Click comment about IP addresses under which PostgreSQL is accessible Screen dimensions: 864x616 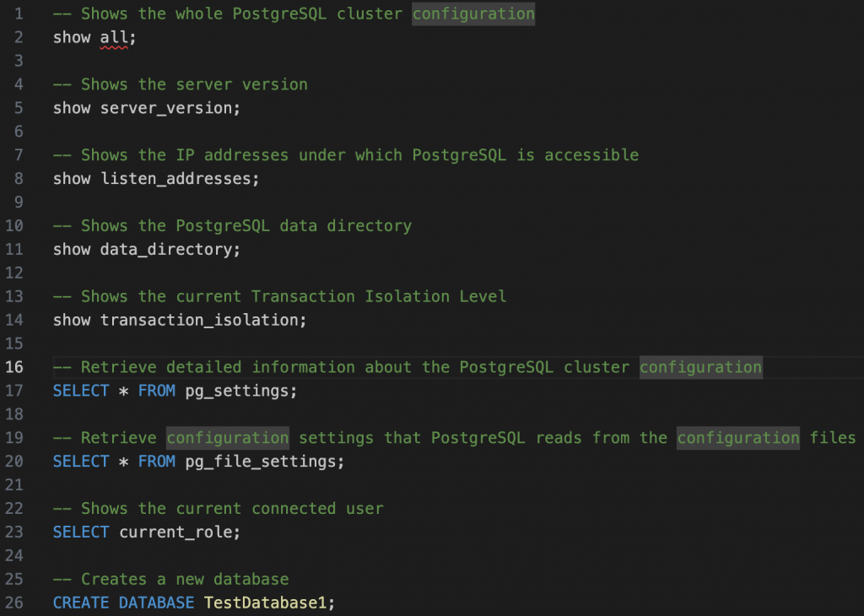point(346,154)
